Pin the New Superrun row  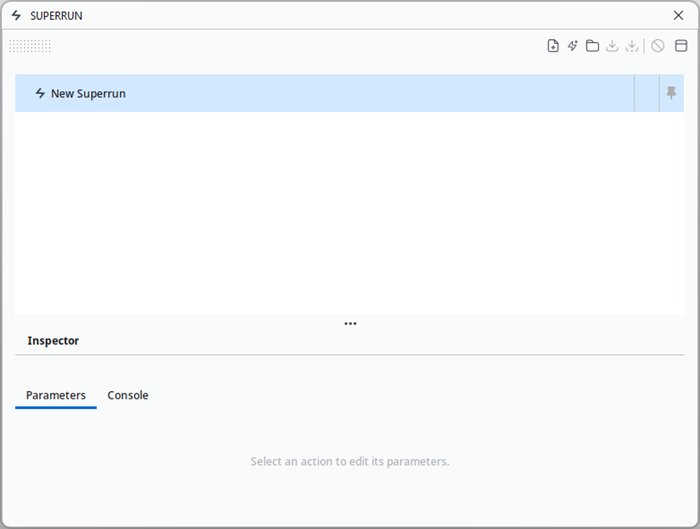tap(671, 93)
